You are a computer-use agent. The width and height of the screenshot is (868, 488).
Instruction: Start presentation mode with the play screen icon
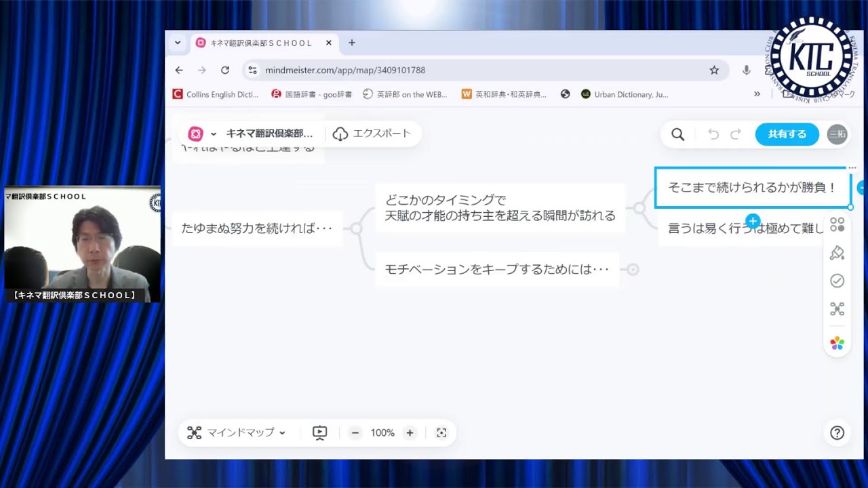319,432
